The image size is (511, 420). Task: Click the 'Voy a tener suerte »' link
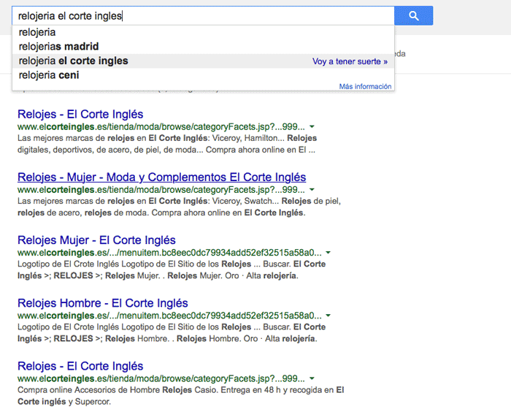point(350,61)
